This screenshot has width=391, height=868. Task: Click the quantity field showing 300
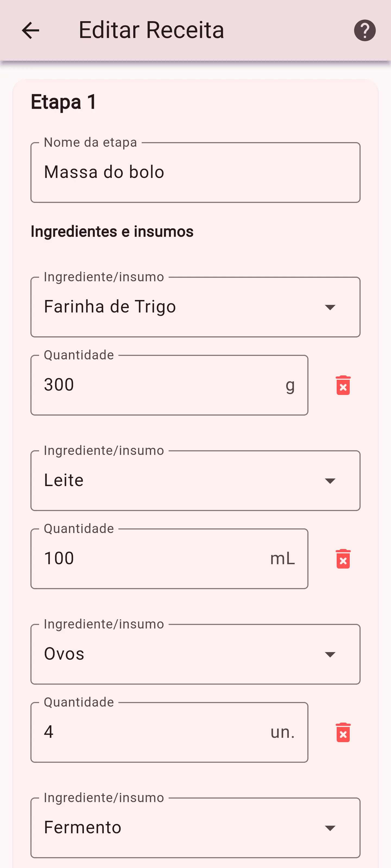162,385
